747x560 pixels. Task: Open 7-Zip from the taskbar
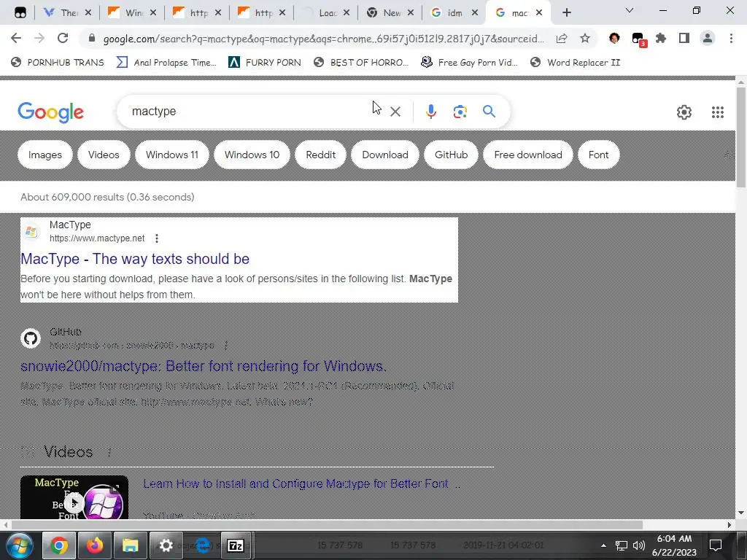236,545
